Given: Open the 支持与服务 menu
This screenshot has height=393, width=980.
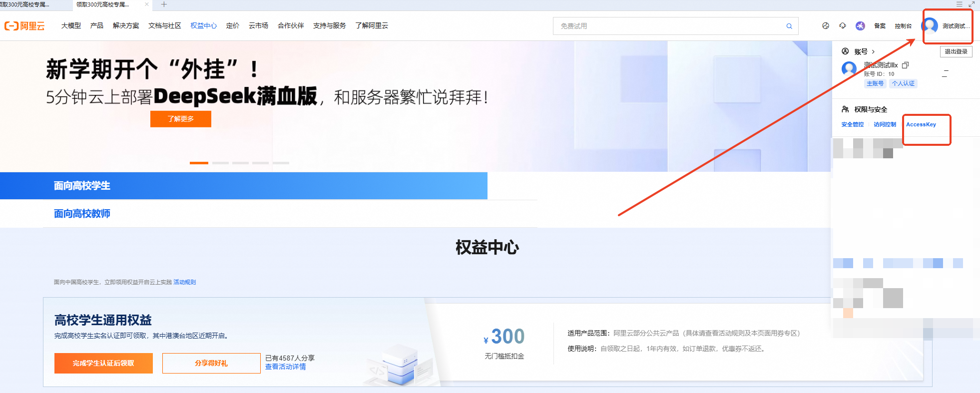Looking at the screenshot, I should 330,26.
